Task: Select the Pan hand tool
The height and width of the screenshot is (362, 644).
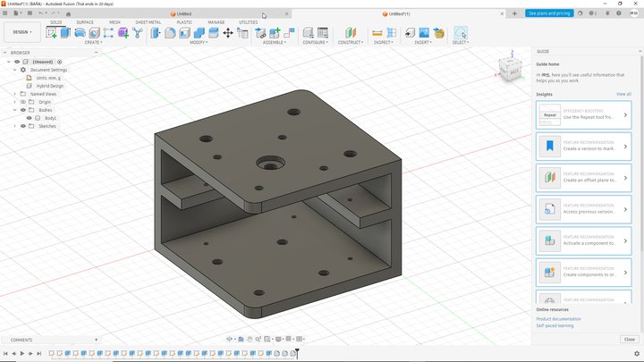Action: coord(250,339)
